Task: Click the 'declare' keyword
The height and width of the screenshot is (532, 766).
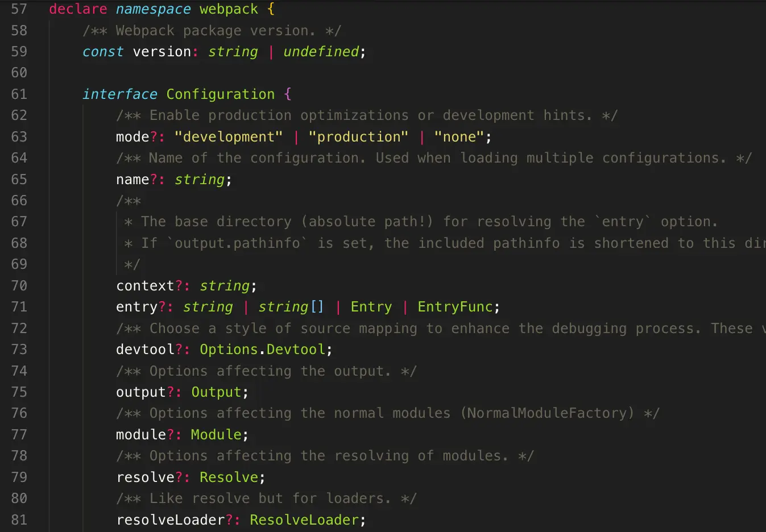Action: pos(78,9)
